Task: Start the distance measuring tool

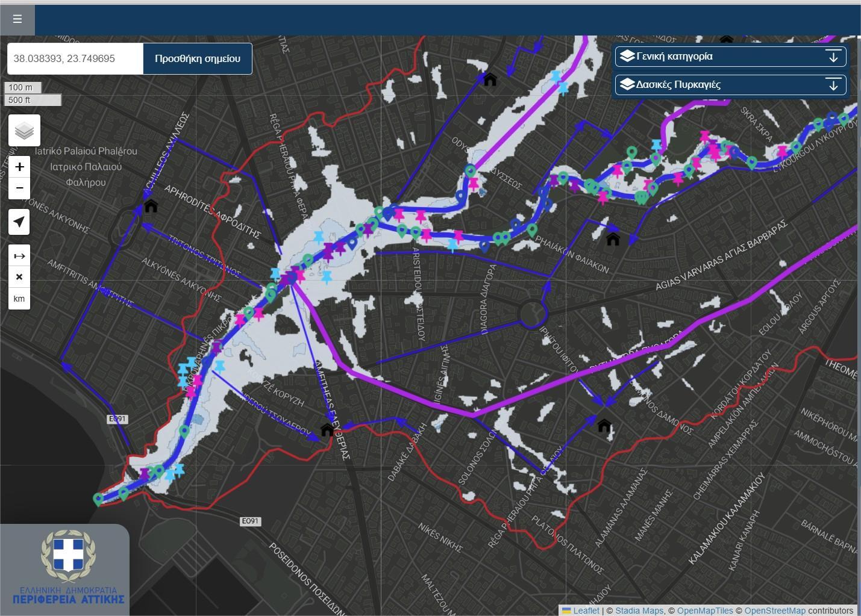Action: coord(19,256)
